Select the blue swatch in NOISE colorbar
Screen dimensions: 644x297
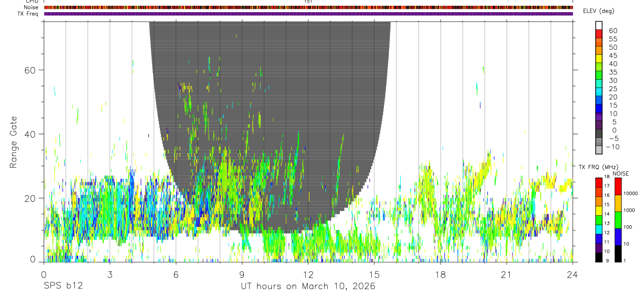click(x=618, y=237)
